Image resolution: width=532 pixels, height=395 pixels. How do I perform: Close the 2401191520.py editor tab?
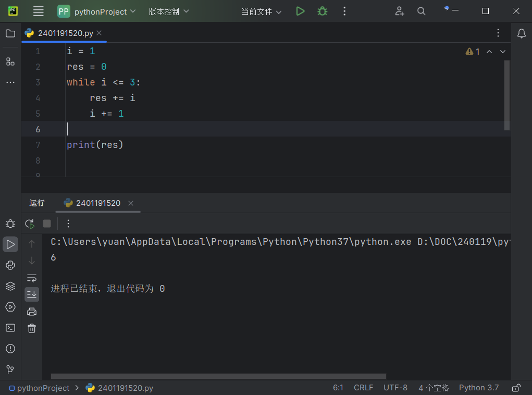[x=99, y=33]
